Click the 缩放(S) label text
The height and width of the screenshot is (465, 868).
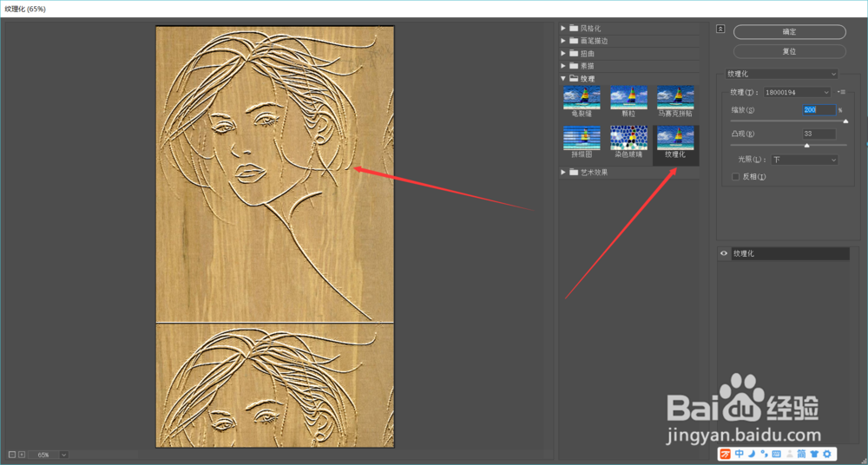[x=743, y=110]
